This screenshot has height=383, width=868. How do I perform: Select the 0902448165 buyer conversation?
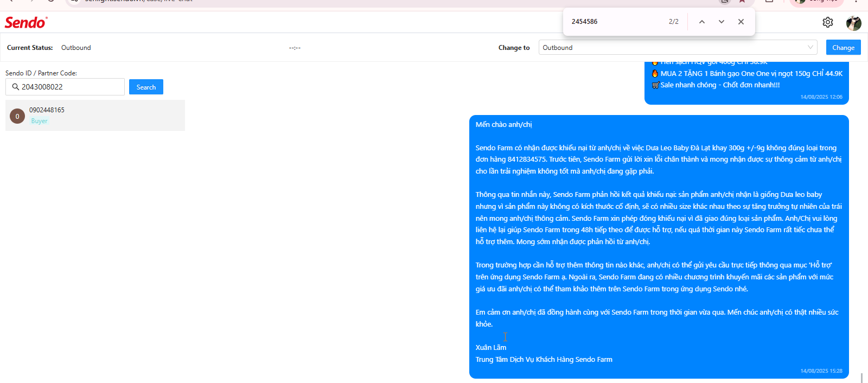[x=95, y=116]
